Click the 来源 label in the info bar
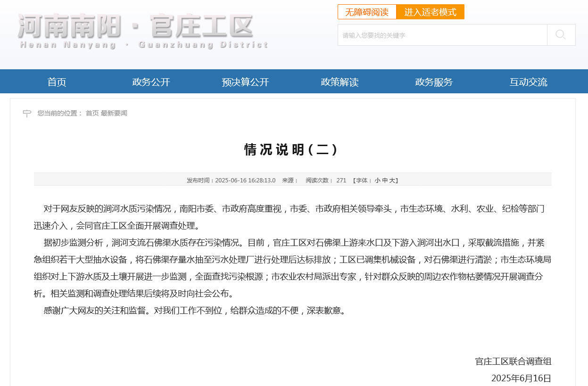This screenshot has width=588, height=386. click(x=290, y=181)
